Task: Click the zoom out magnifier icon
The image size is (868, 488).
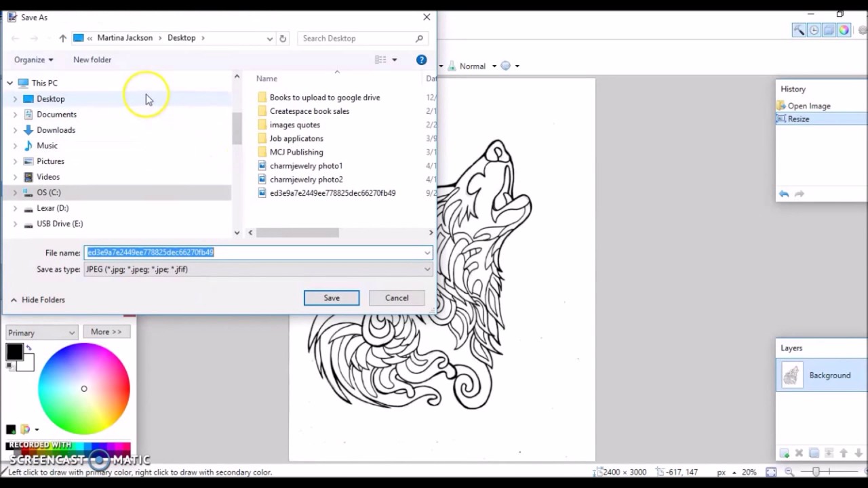Action: tap(789, 472)
